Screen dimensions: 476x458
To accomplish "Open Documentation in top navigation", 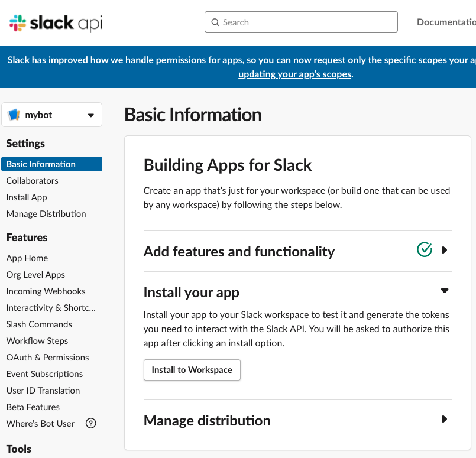I will tap(446, 22).
